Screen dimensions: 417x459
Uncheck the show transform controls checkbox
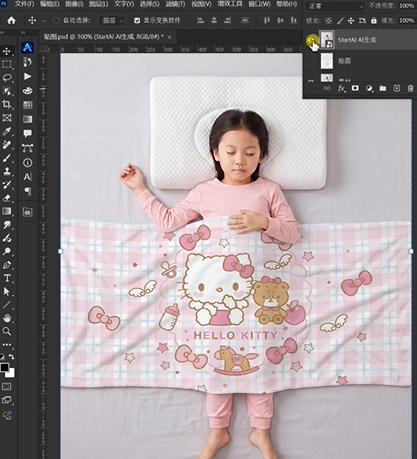[x=137, y=21]
